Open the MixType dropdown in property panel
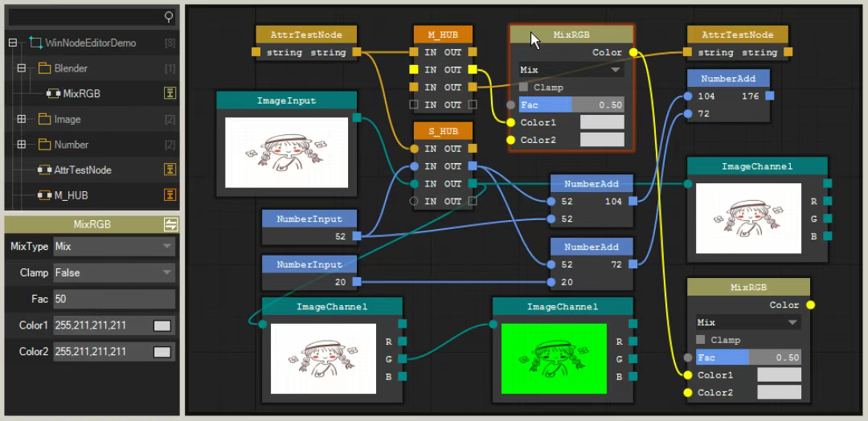Viewport: 868px width, 421px height. point(114,247)
